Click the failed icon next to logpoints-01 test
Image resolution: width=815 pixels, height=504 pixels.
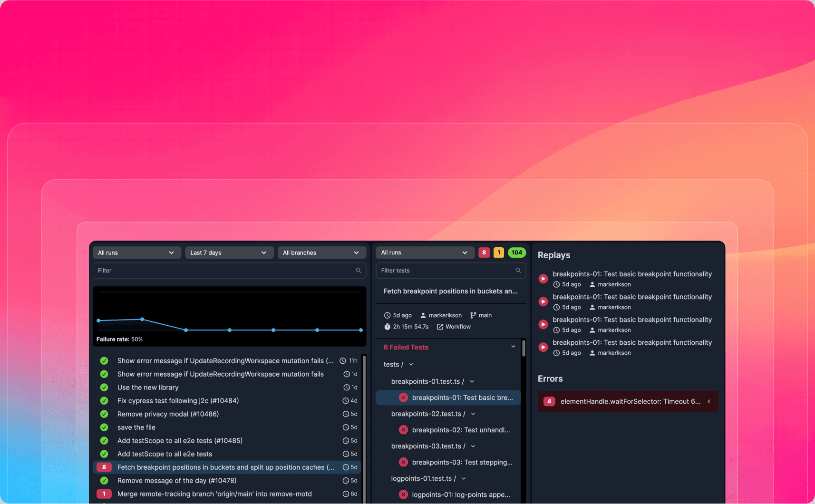pyautogui.click(x=403, y=494)
